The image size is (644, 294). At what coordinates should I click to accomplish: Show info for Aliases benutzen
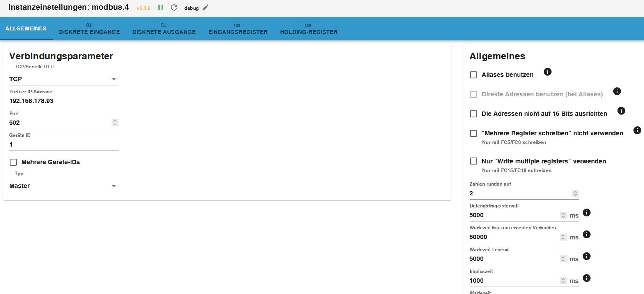click(x=548, y=72)
